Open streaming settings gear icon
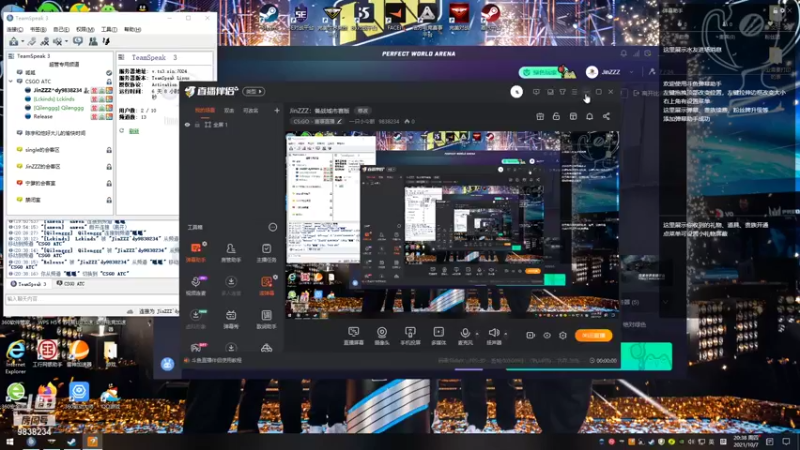The height and width of the screenshot is (450, 800). click(563, 335)
